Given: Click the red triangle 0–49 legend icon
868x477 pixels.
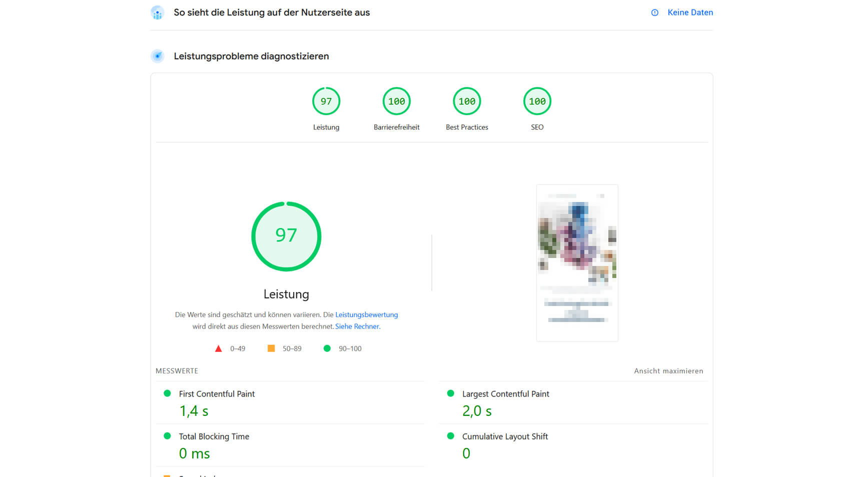Looking at the screenshot, I should [218, 349].
